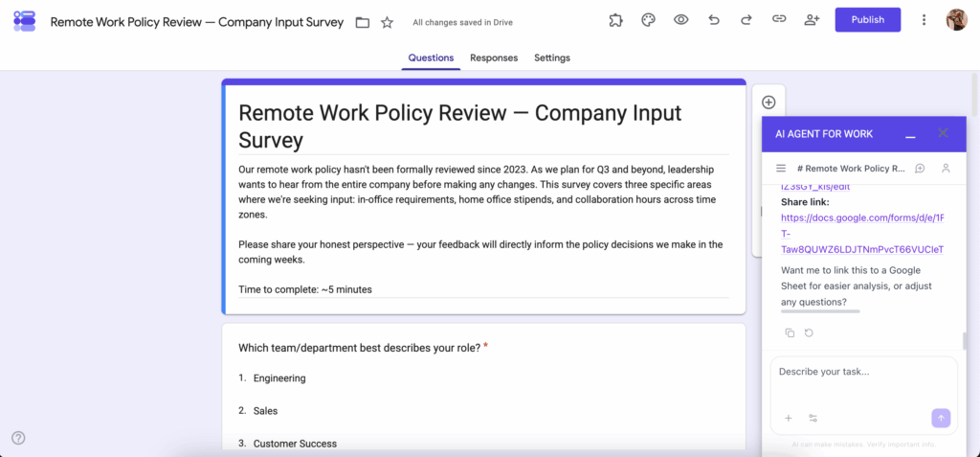Open chat settings sliders icon

[813, 418]
